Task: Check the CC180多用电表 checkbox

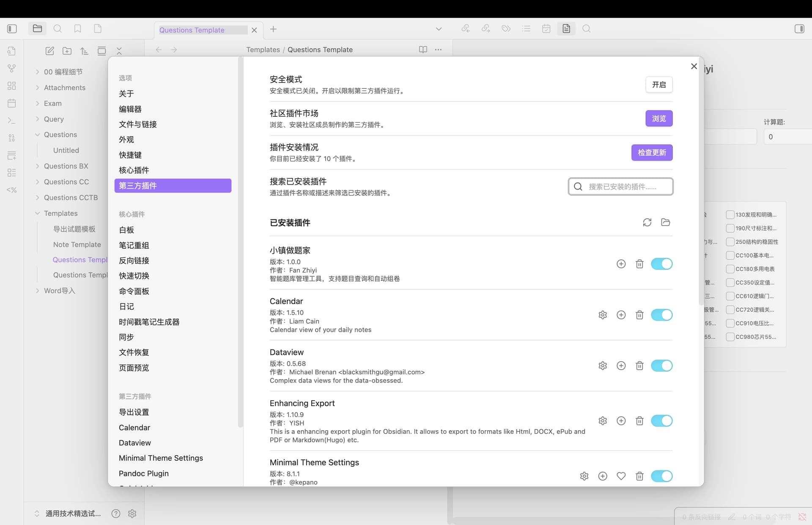Action: pyautogui.click(x=730, y=269)
